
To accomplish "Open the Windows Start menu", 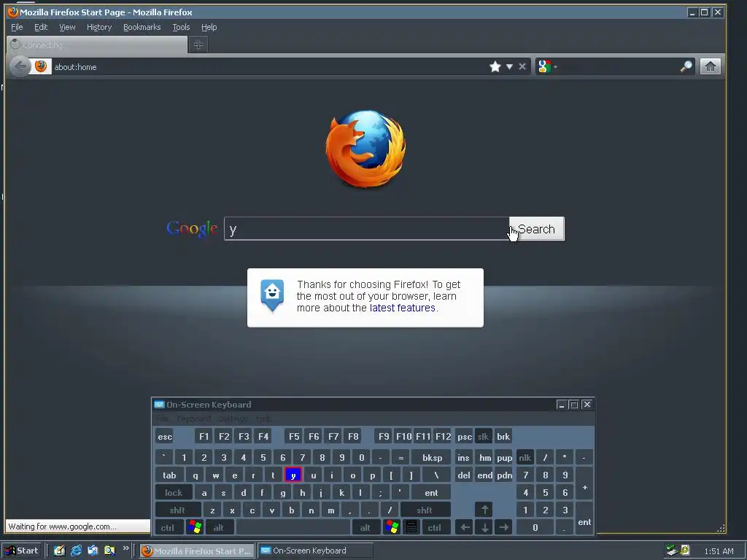I will 22,551.
